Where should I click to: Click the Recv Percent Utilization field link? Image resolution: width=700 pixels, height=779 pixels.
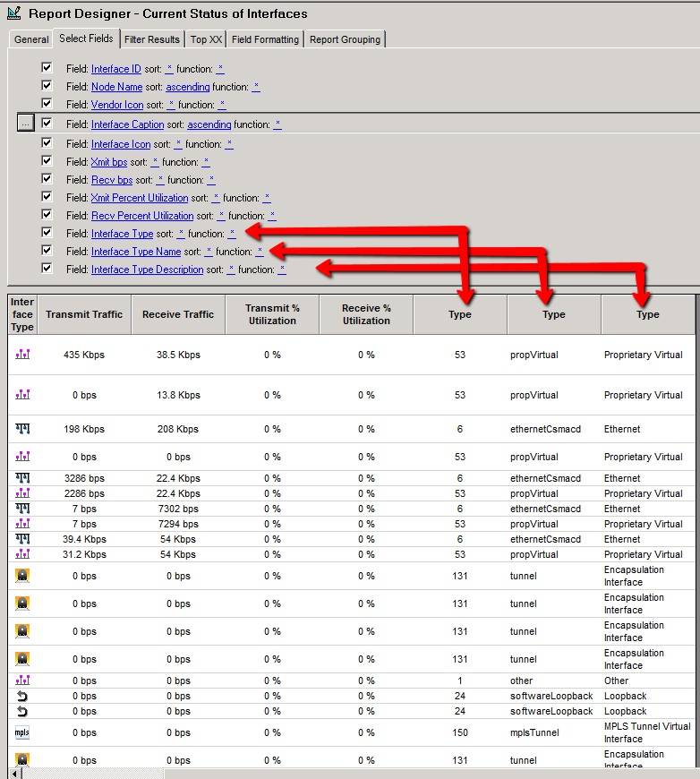click(142, 216)
